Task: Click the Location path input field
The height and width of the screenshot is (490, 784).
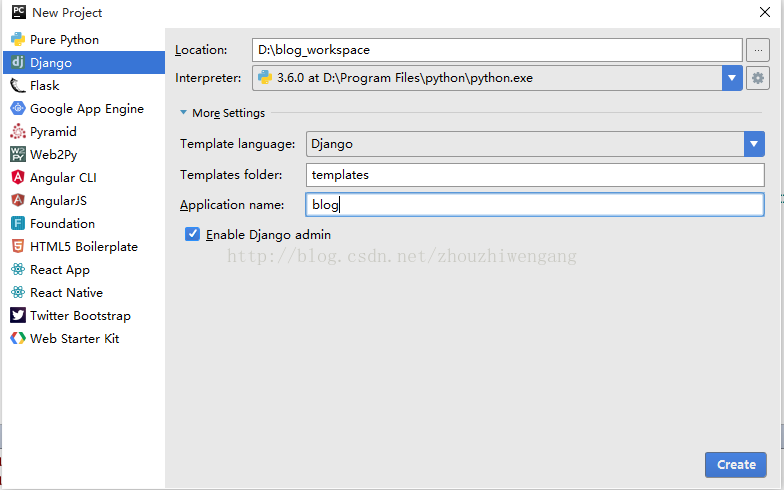Action: point(497,50)
